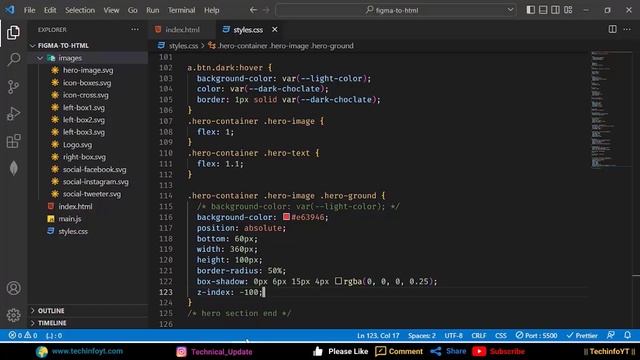Image resolution: width=640 pixels, height=360 pixels.
Task: Change CRLF end of line sequence
Action: 478,335
